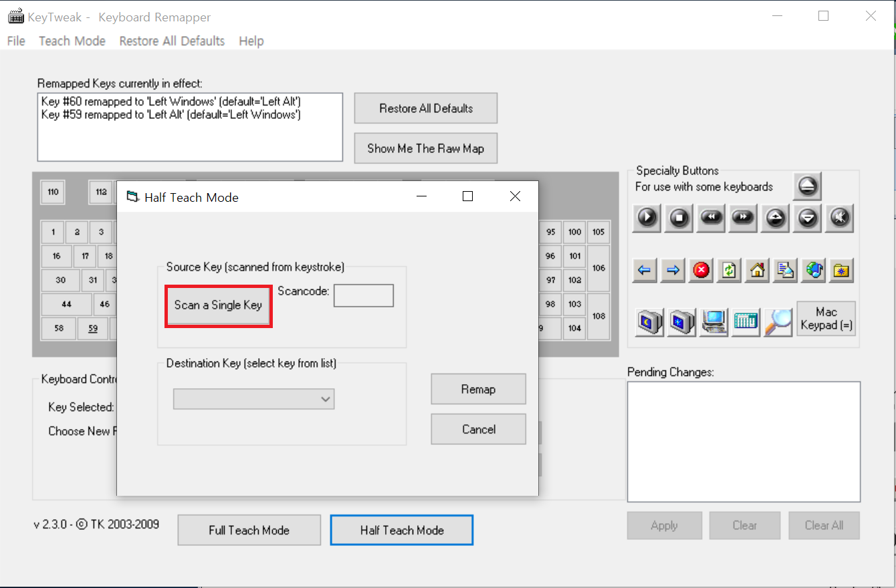
Task: Click the Full Teach Mode button
Action: click(x=249, y=530)
